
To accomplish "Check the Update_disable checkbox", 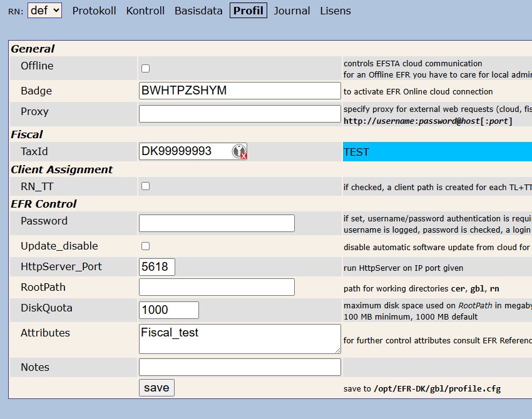I will pyautogui.click(x=146, y=246).
